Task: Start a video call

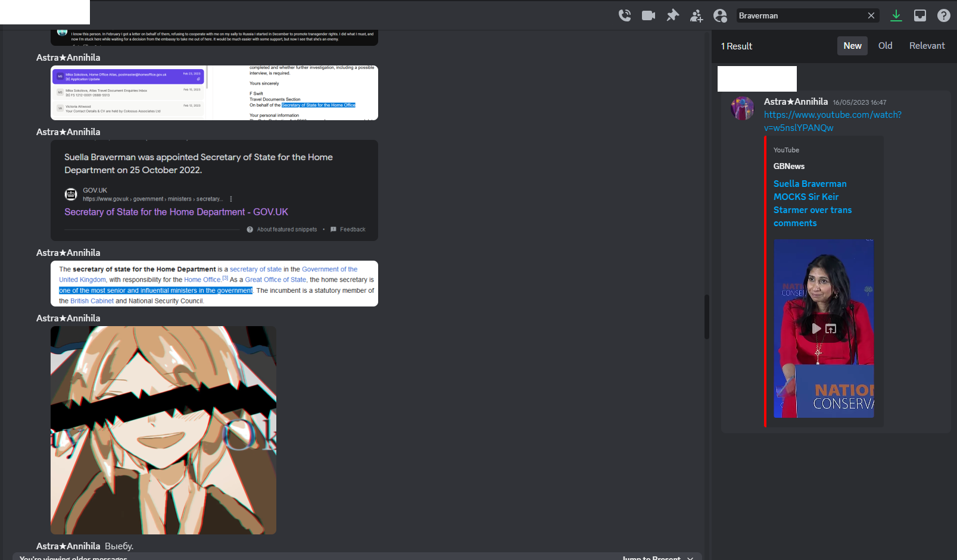Action: click(649, 15)
